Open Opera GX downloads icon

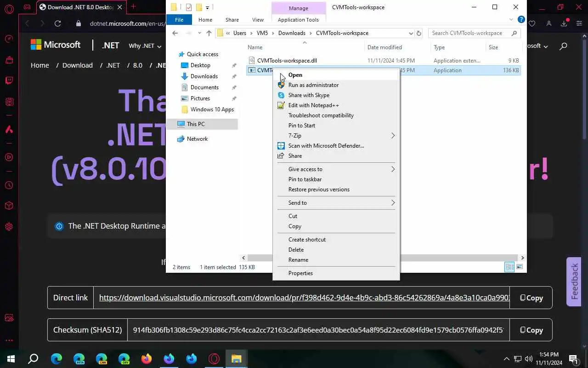(564, 23)
